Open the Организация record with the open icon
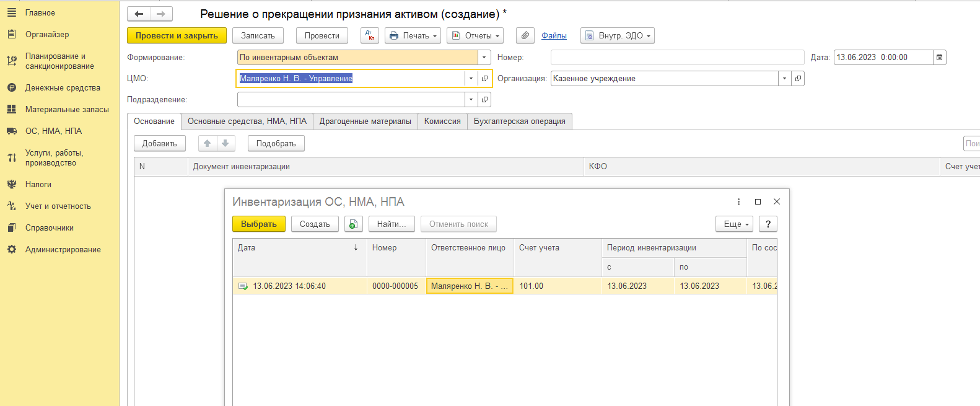980x406 pixels. [x=798, y=79]
